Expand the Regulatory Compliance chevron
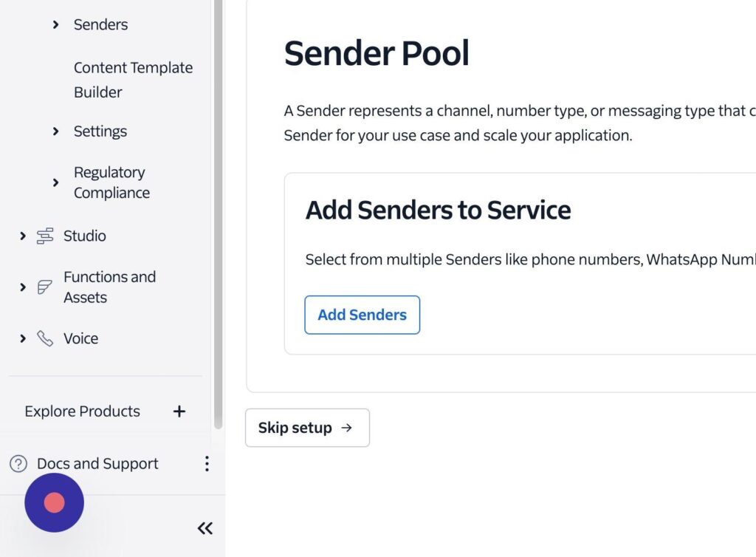756x557 pixels. pyautogui.click(x=55, y=182)
